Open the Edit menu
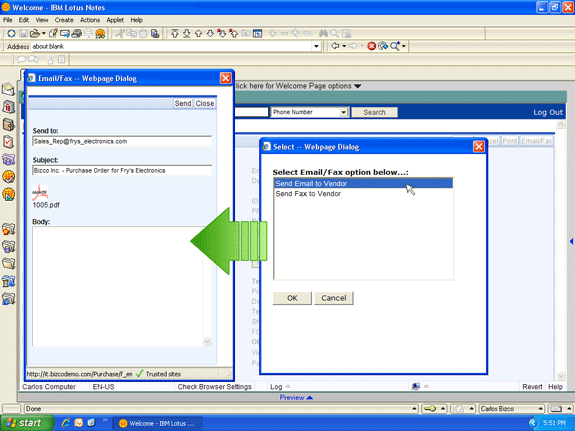The image size is (575, 431). (24, 20)
